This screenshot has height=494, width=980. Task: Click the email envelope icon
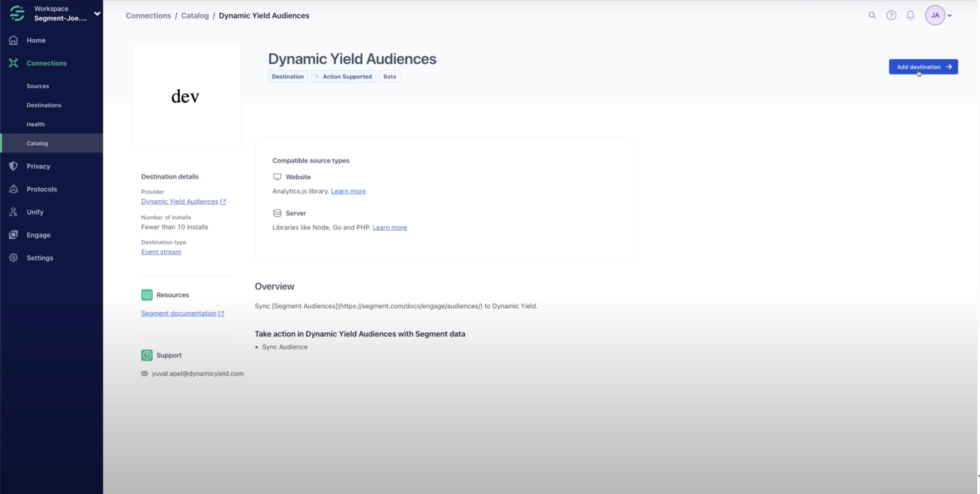click(145, 374)
